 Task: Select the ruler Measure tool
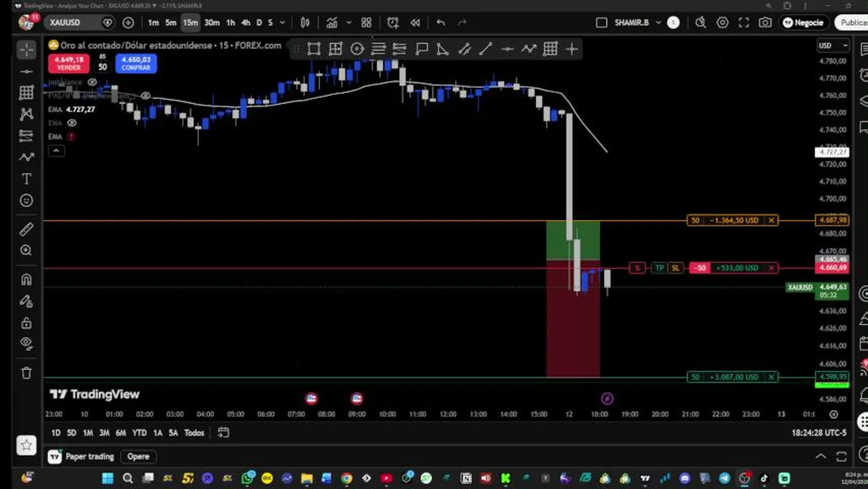coord(26,229)
